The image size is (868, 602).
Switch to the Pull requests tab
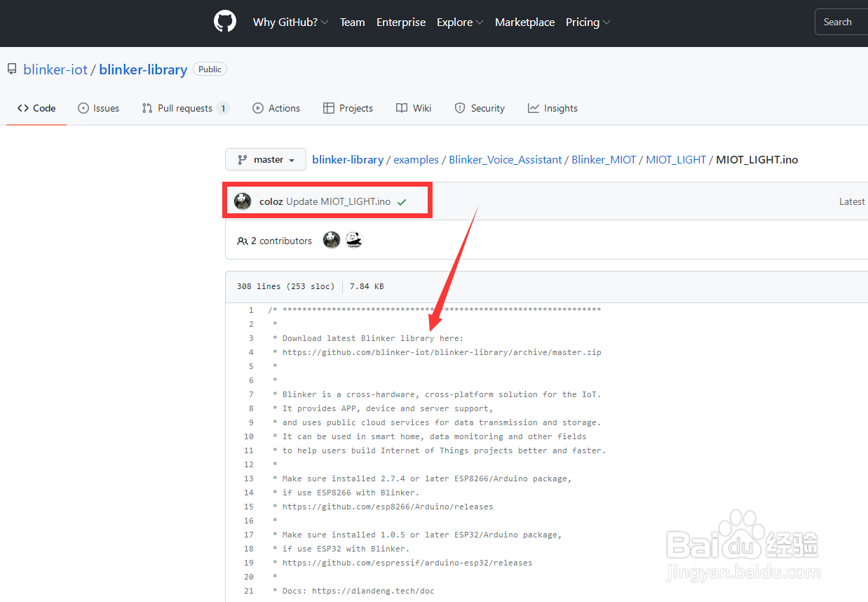pos(185,108)
